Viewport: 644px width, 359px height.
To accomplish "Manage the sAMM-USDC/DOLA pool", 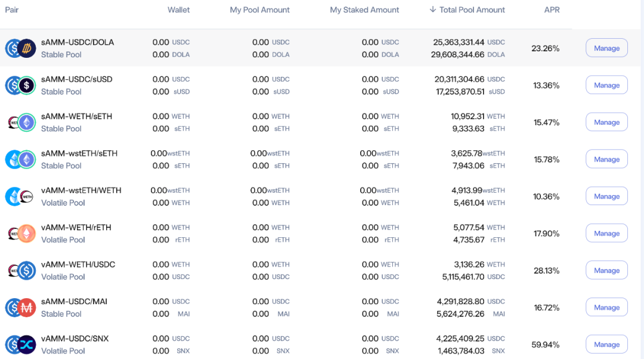I will point(606,48).
